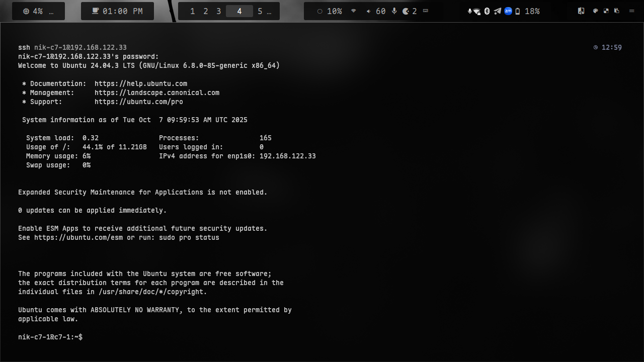Expand the ellipsis after workspace 5
Screen dimensions: 644x362
tap(269, 11)
